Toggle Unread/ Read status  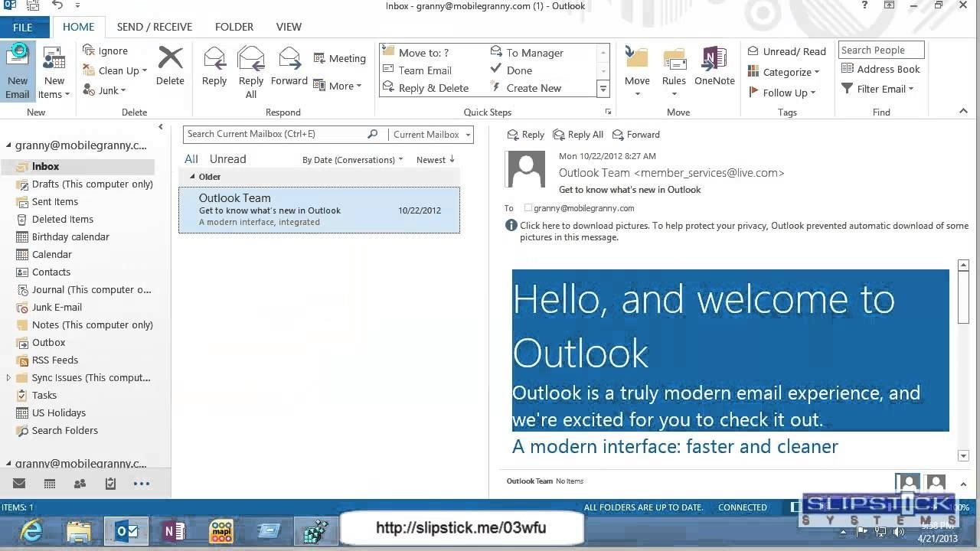pos(787,51)
